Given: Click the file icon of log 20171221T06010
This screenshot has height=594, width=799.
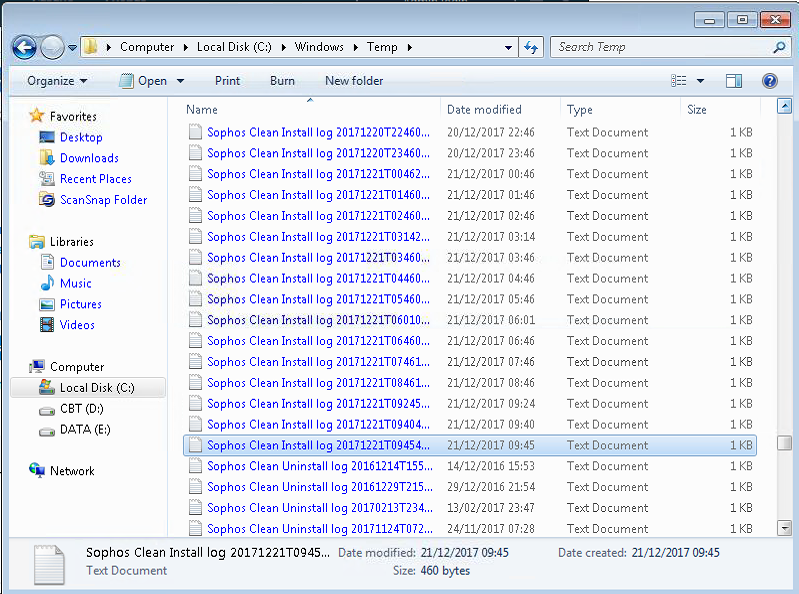Looking at the screenshot, I should point(195,320).
